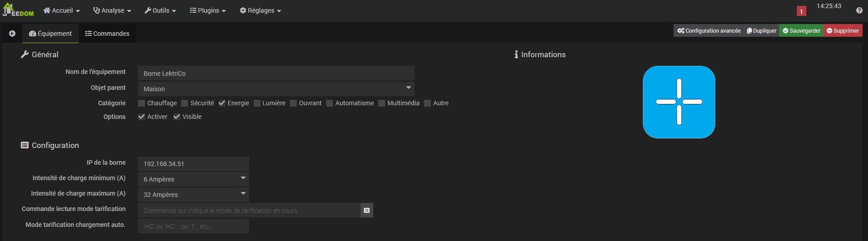This screenshot has height=241, width=868.
Task: Expand maximum charge intensity dropdown
Action: click(x=193, y=194)
